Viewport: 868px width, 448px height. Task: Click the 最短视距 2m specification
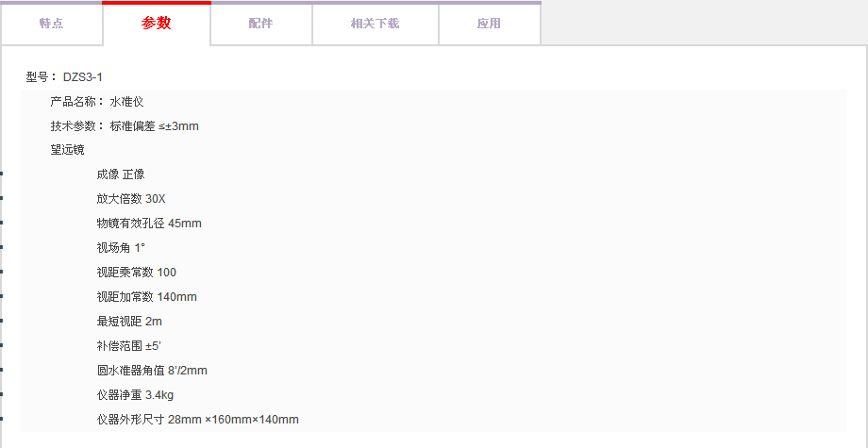click(x=128, y=322)
